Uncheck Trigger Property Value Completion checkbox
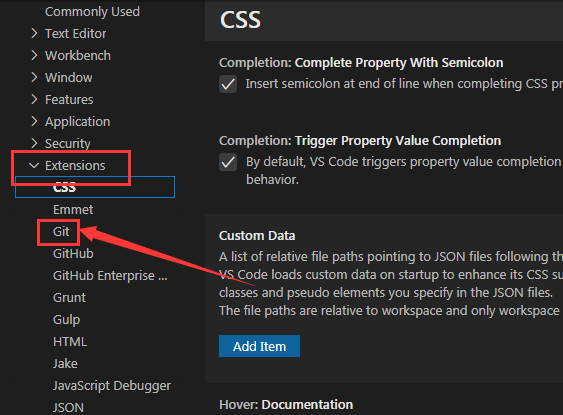This screenshot has width=563, height=415. coord(228,162)
